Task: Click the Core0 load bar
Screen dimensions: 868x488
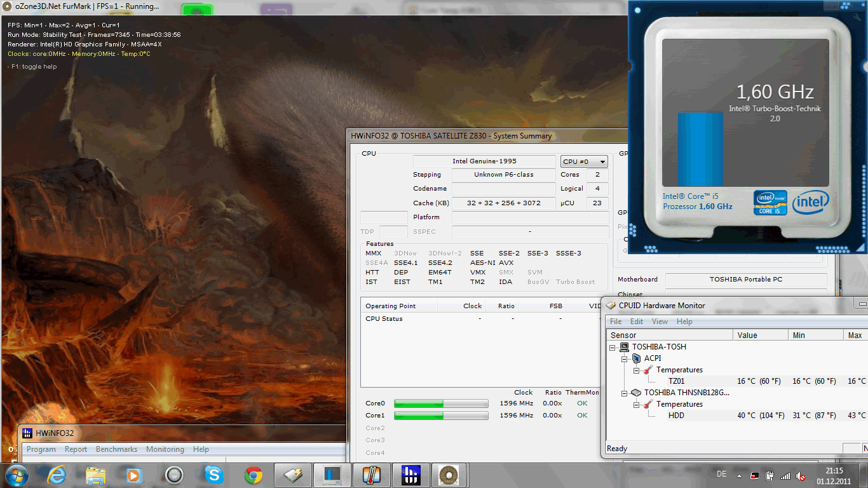Action: tap(441, 403)
